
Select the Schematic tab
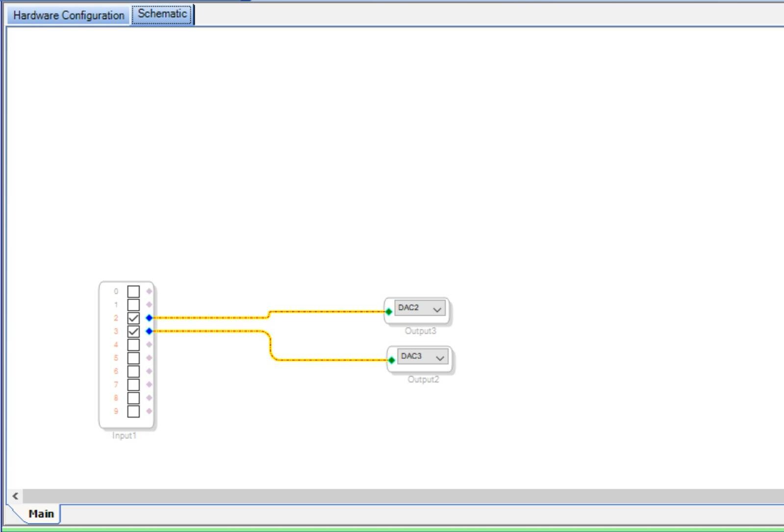(x=162, y=14)
